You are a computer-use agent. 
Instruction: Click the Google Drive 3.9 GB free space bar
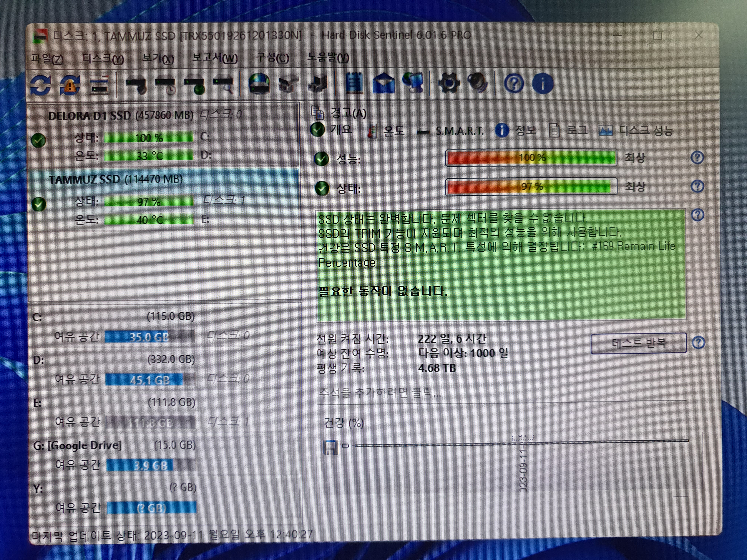[151, 466]
